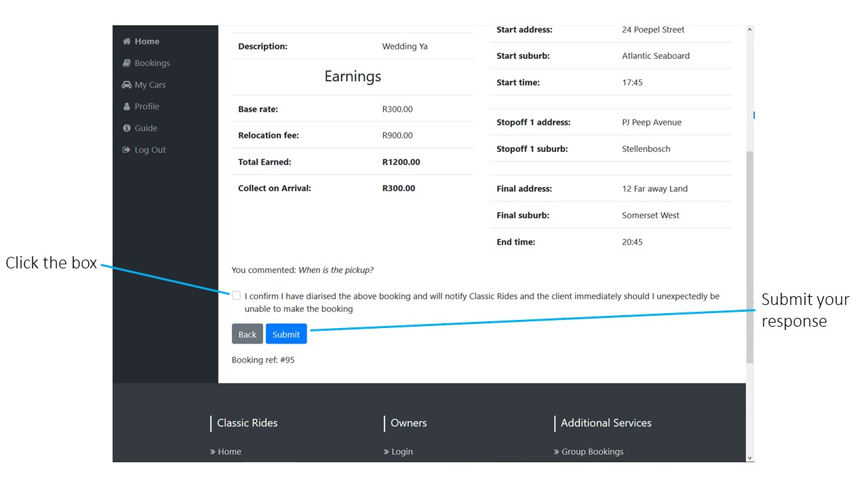868x488 pixels.
Task: Click the Relocation fee value R900.00
Action: click(x=397, y=136)
